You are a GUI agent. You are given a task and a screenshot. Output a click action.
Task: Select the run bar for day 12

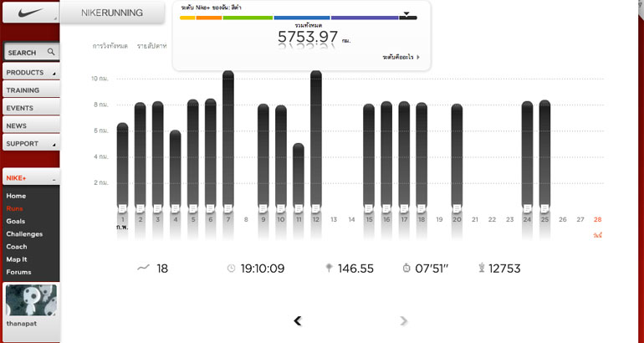coord(316,138)
